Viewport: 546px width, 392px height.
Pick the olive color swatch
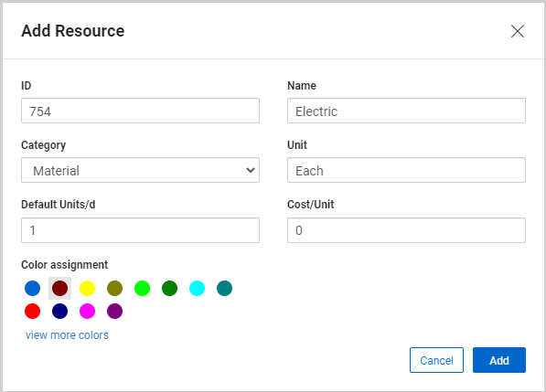114,289
